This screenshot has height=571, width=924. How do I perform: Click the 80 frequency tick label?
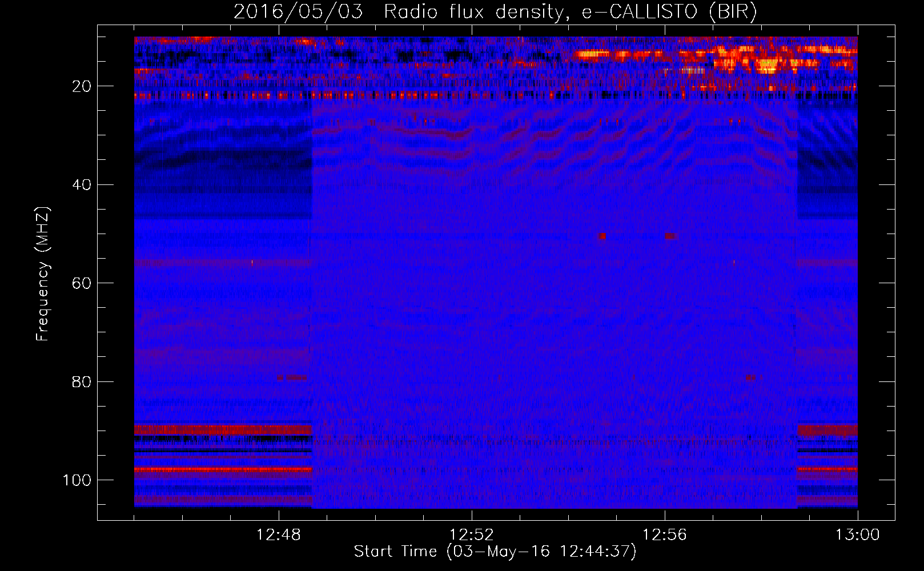pos(82,381)
